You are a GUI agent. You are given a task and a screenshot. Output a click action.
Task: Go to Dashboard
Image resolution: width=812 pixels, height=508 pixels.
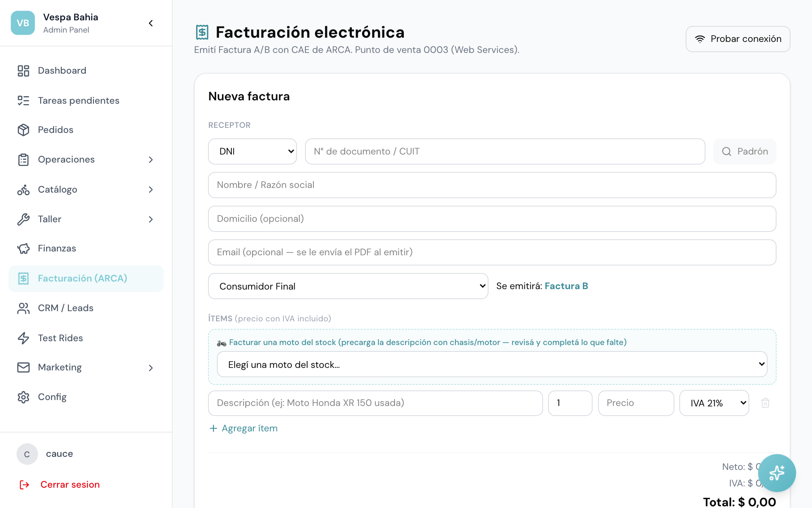[86, 71]
